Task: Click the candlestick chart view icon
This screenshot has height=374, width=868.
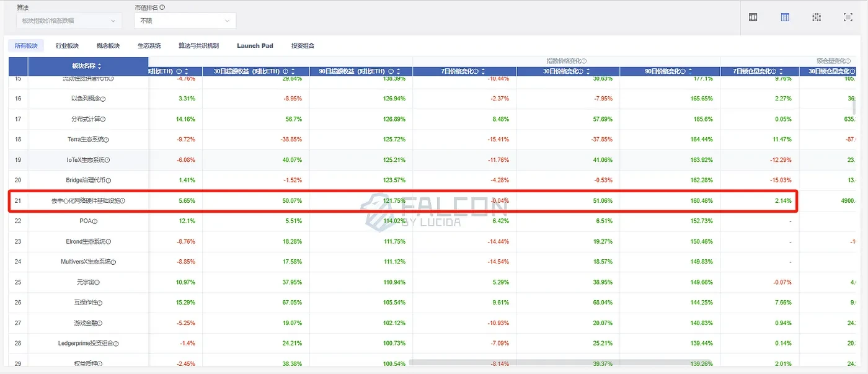Action: pyautogui.click(x=753, y=17)
